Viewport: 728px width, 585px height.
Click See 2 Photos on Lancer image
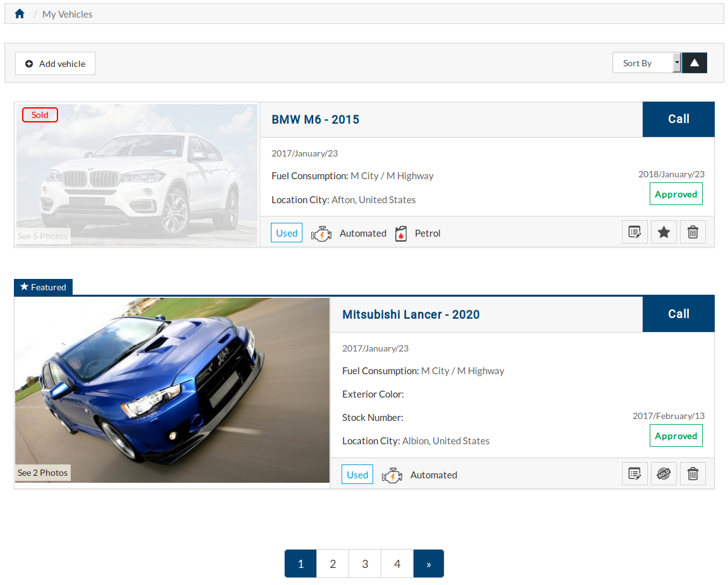pyautogui.click(x=43, y=473)
